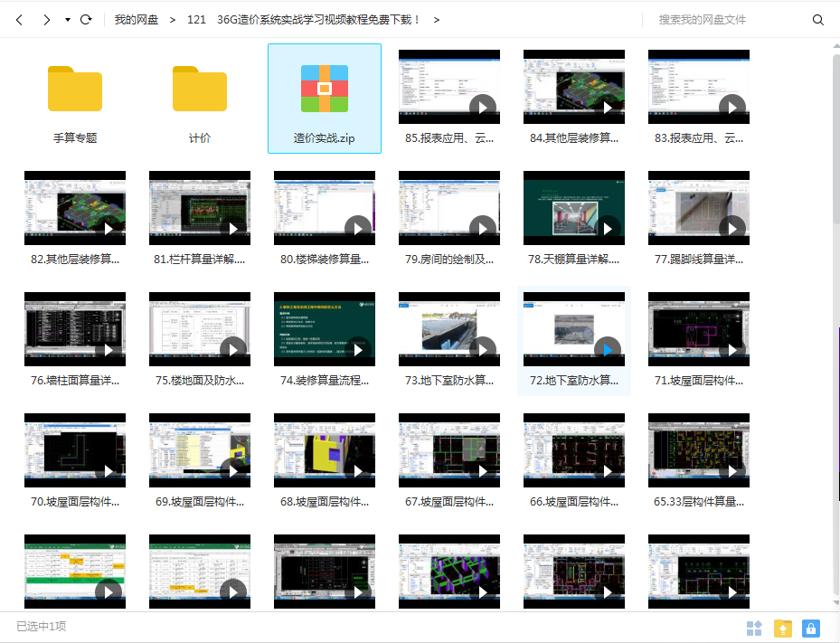Play video 78.天棚算量详解...

[x=608, y=229]
